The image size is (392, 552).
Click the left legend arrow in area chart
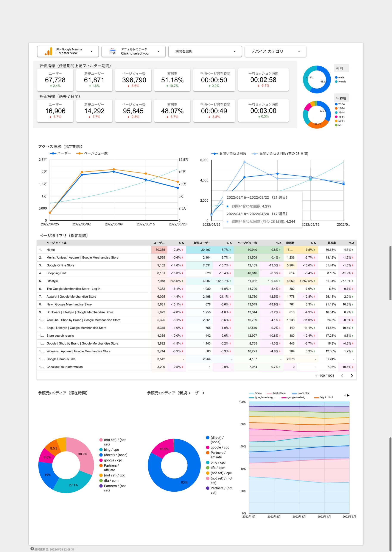click(x=345, y=395)
